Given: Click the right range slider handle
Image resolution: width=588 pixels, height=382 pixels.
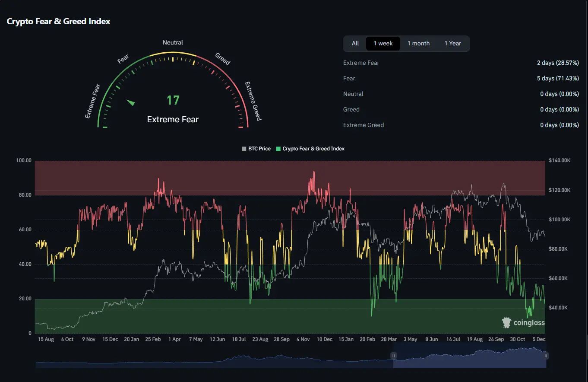Looking at the screenshot, I should pos(546,356).
